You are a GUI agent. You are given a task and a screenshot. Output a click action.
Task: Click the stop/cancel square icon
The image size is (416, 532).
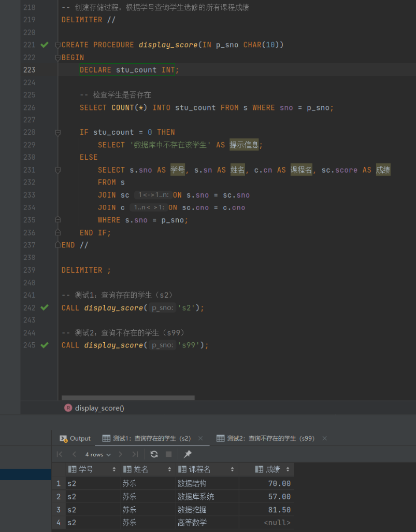pyautogui.click(x=168, y=454)
